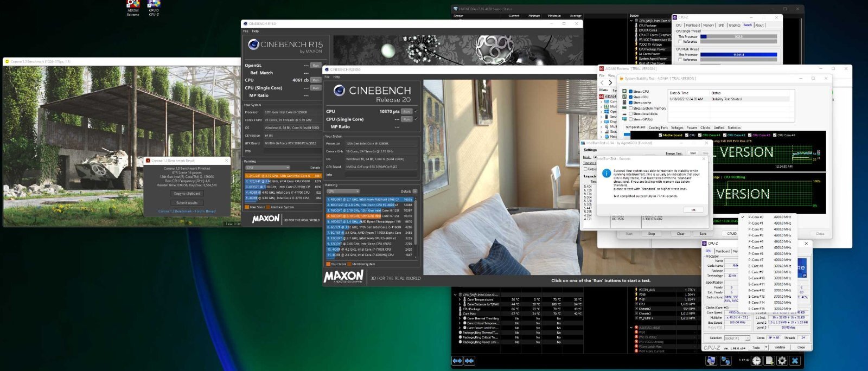This screenshot has width=868, height=371.
Task: Select the Xeon Platinum 8168 ranking row
Action: tap(369, 199)
